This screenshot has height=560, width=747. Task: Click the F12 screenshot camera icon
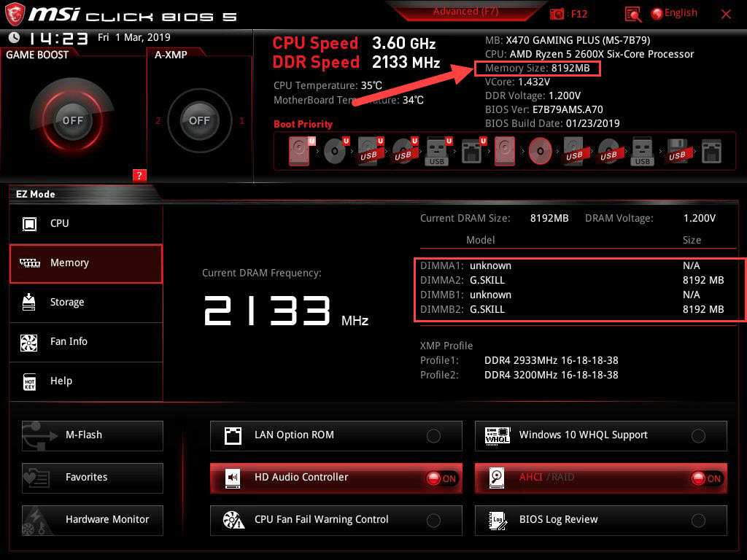(x=558, y=13)
